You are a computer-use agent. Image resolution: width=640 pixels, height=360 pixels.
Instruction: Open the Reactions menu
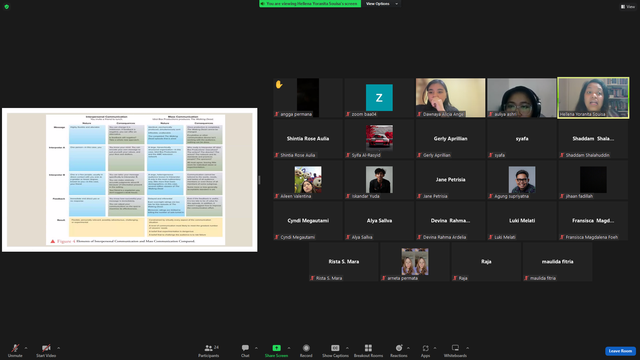tap(398, 351)
